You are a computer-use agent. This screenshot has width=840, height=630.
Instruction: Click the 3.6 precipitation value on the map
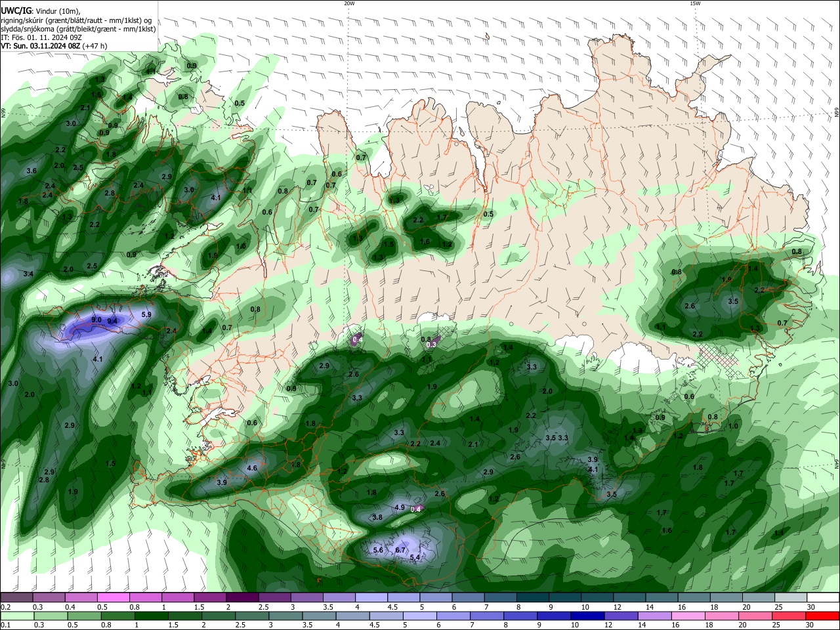pyautogui.click(x=31, y=171)
